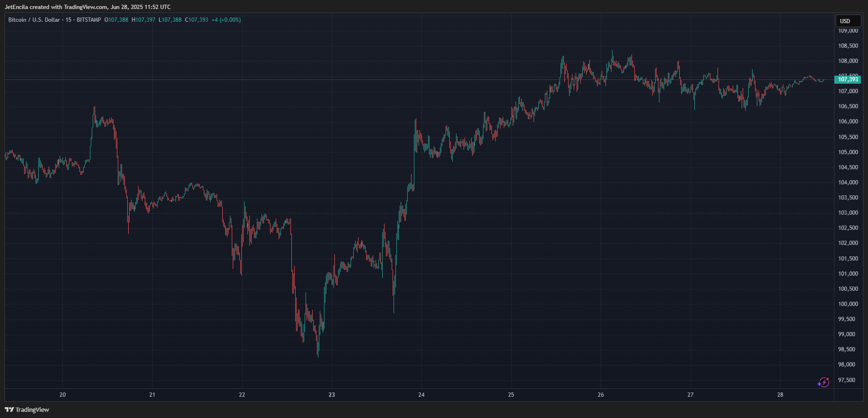Click date 20 on the time axis
The width and height of the screenshot is (868, 418).
(62, 394)
